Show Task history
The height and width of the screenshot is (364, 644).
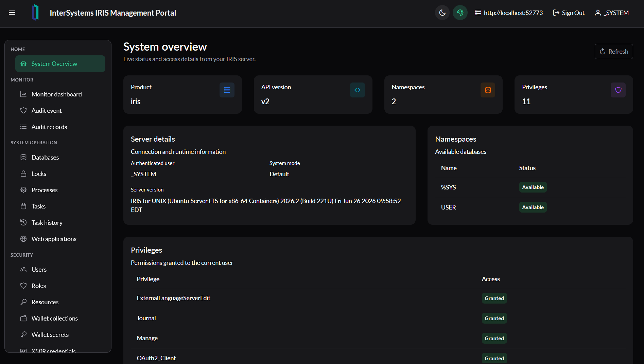[60, 223]
